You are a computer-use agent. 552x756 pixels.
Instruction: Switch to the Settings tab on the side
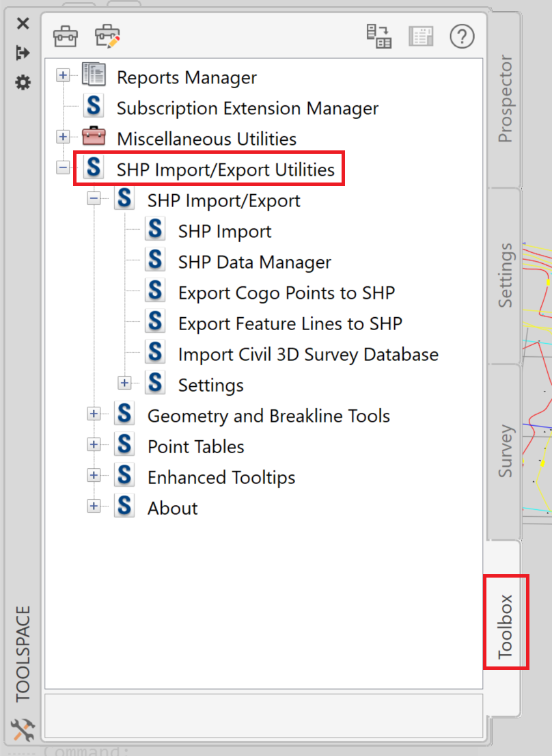click(x=505, y=275)
